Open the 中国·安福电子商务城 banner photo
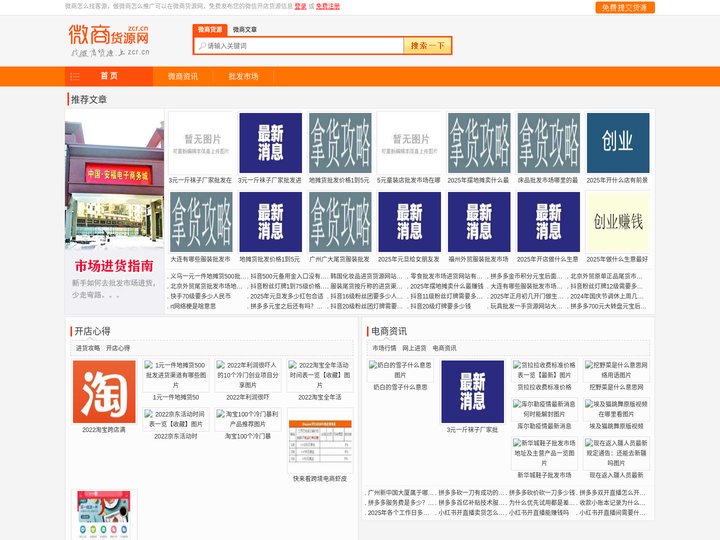The width and height of the screenshot is (720, 540). pyautogui.click(x=114, y=179)
